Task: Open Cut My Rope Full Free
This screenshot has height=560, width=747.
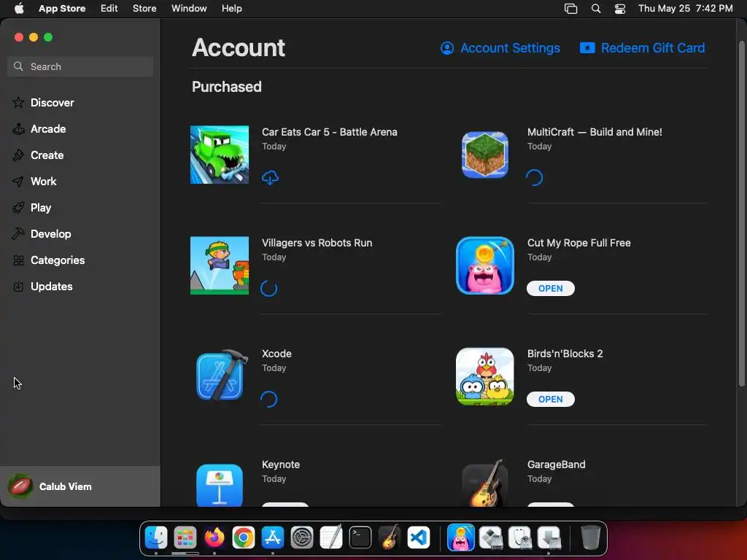Action: (550, 288)
